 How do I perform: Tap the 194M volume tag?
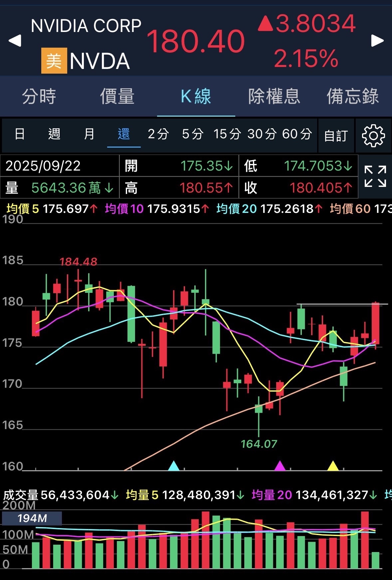[32, 518]
